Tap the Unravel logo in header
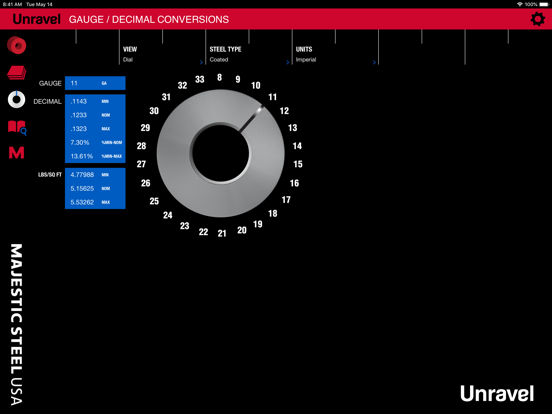 (x=37, y=19)
